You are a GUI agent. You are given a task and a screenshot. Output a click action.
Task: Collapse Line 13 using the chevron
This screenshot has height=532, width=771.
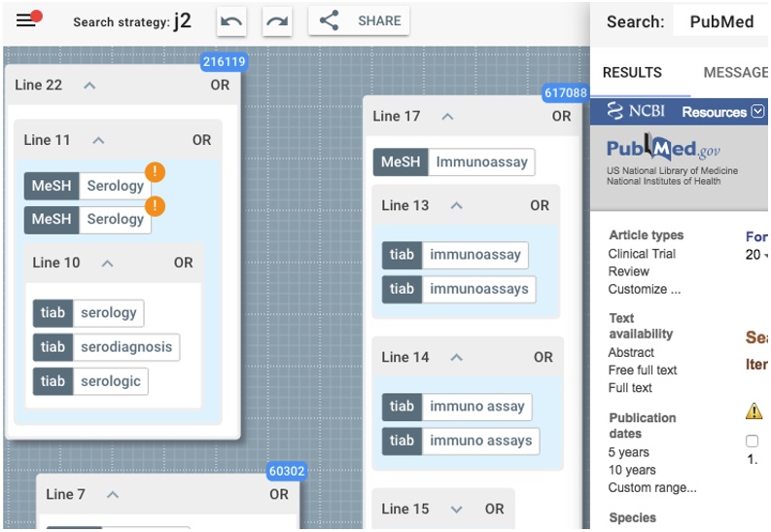pyautogui.click(x=456, y=205)
